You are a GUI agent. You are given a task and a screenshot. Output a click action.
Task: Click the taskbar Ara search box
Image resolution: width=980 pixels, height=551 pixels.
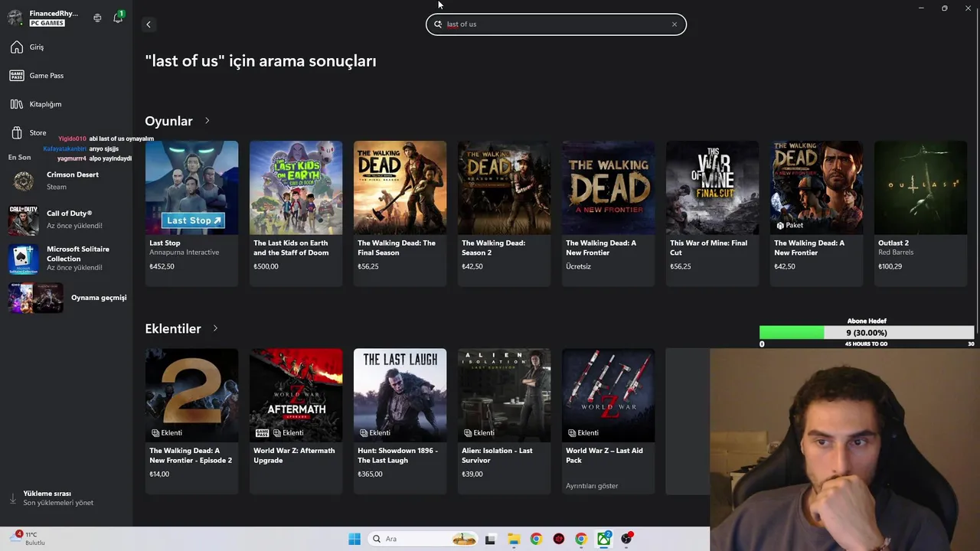[x=422, y=539]
